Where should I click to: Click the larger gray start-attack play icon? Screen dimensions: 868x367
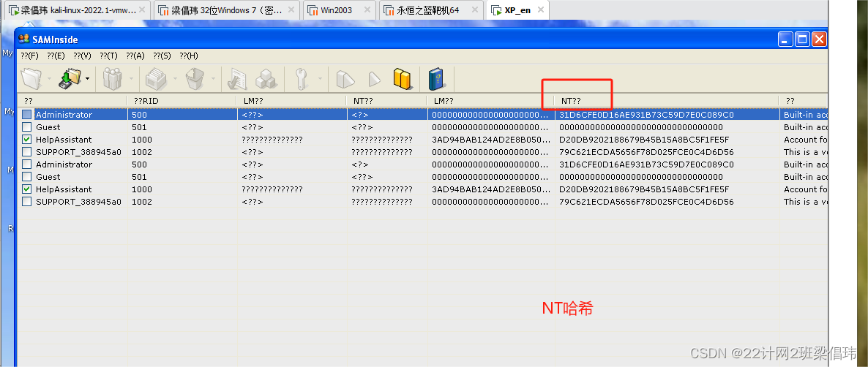click(345, 79)
